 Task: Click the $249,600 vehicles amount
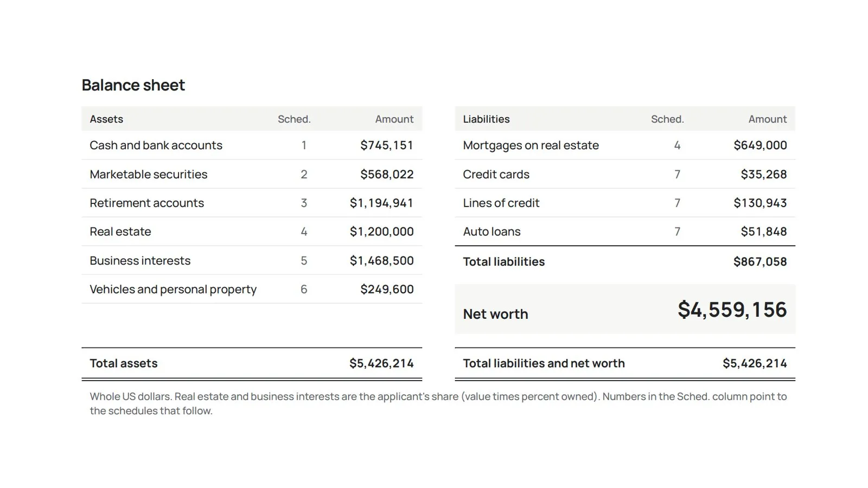coord(387,290)
